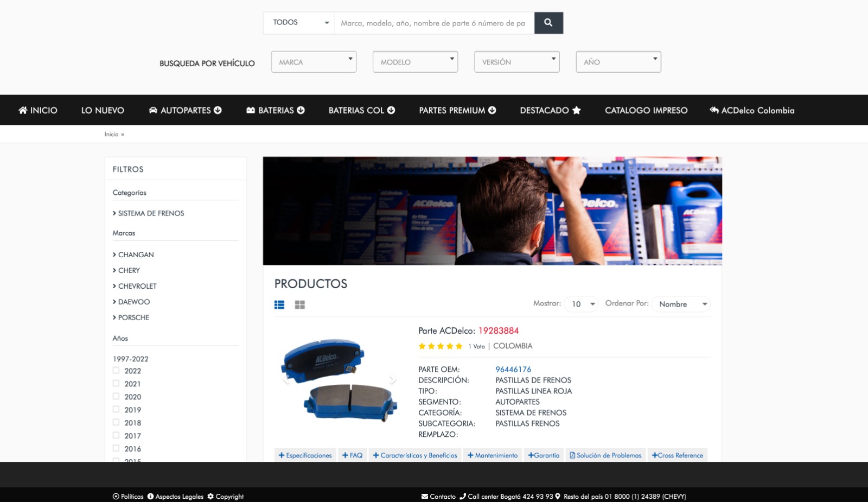Open the CATALOGO IMPRESO menu item
Image resolution: width=868 pixels, height=502 pixels.
click(646, 110)
